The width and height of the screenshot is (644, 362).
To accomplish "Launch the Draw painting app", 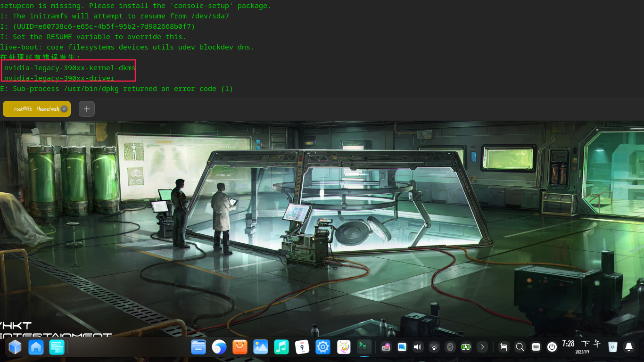I will [x=343, y=347].
